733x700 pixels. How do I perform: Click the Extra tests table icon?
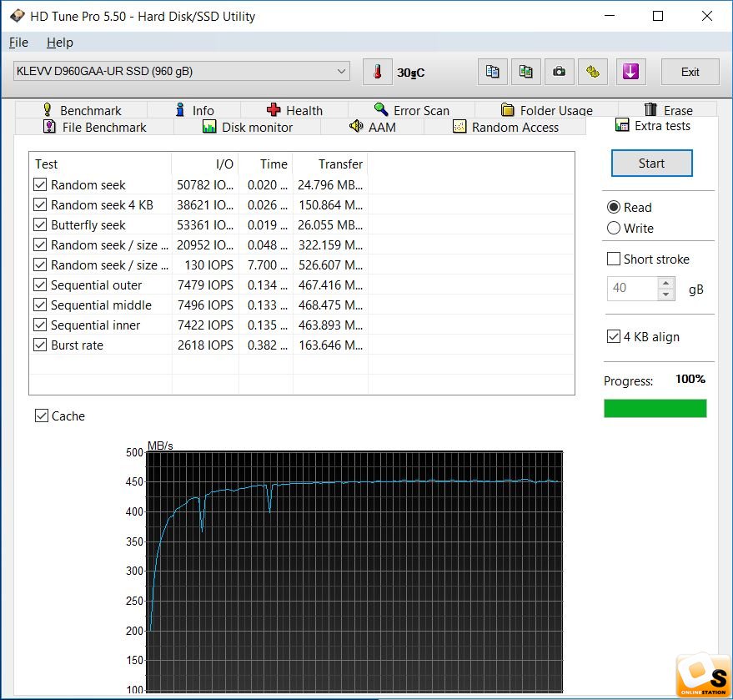[622, 125]
